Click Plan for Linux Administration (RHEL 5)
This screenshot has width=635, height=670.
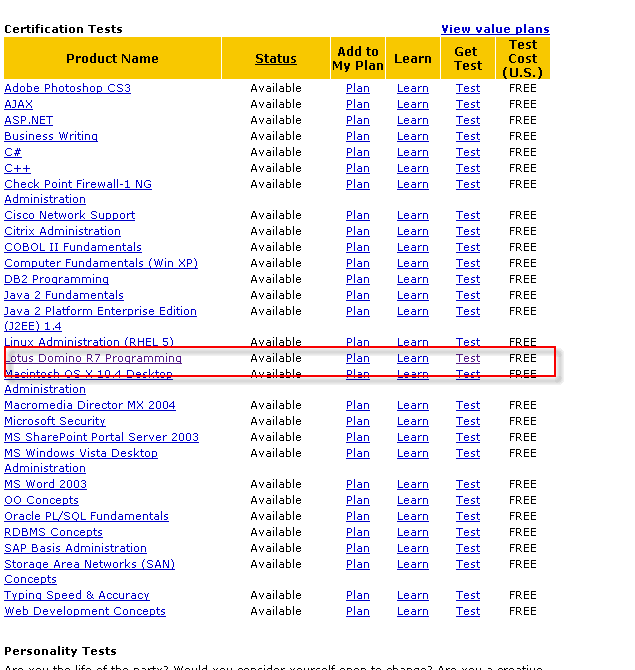pyautogui.click(x=358, y=342)
